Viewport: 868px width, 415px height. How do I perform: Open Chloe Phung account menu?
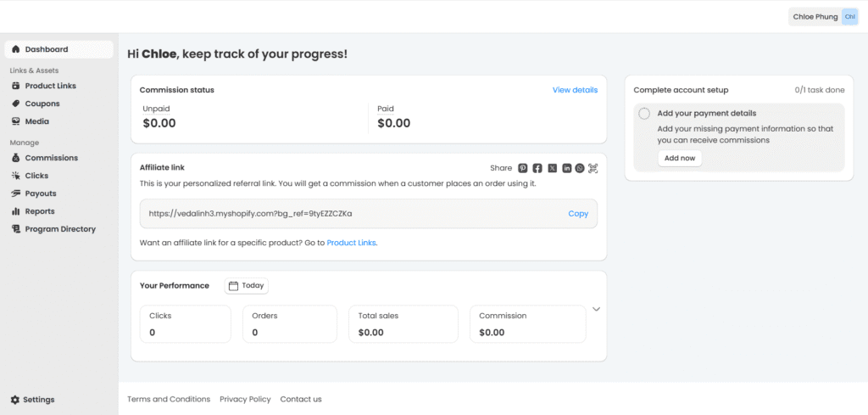click(x=824, y=17)
